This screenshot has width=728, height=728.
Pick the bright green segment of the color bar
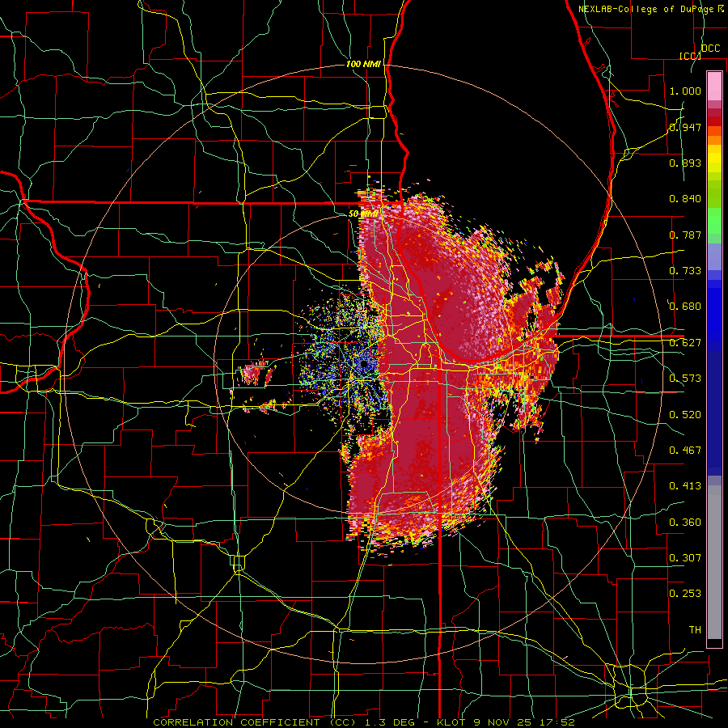(x=714, y=222)
